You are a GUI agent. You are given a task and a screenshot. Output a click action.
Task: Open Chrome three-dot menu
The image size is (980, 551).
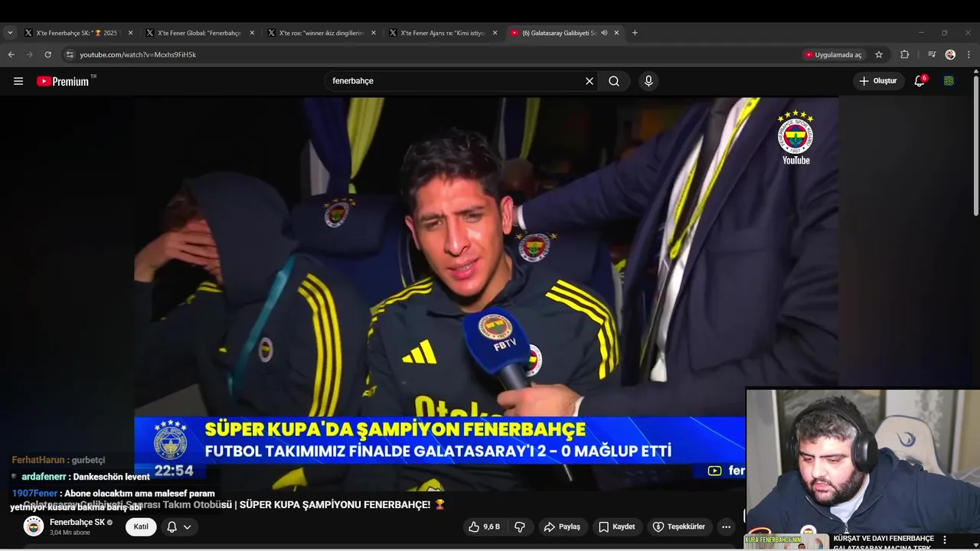pos(969,55)
